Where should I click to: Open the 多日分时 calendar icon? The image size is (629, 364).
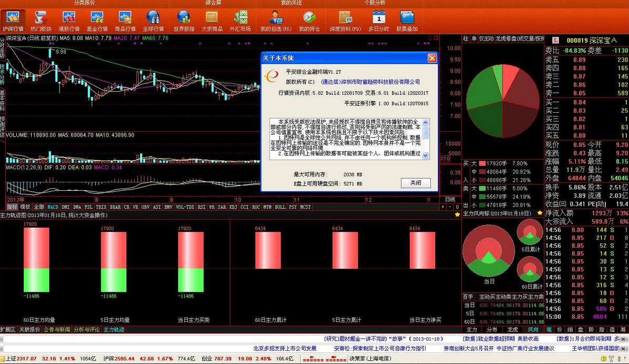click(379, 21)
